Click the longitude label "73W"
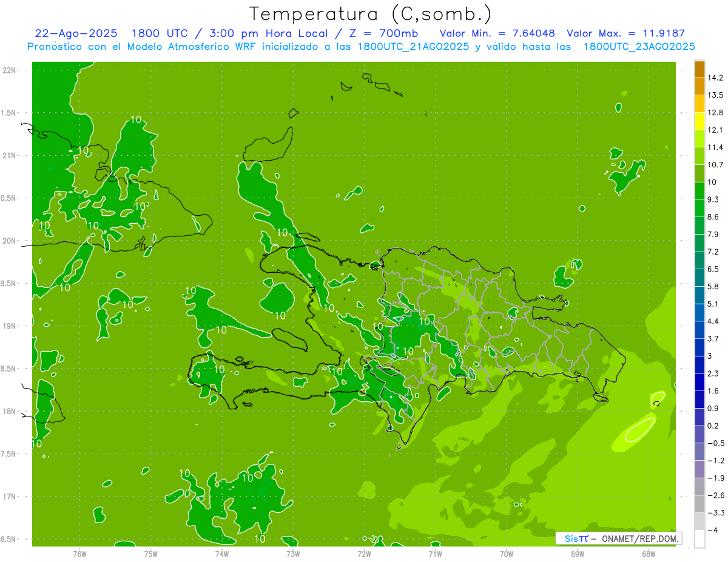The width and height of the screenshot is (728, 562). coord(293,554)
